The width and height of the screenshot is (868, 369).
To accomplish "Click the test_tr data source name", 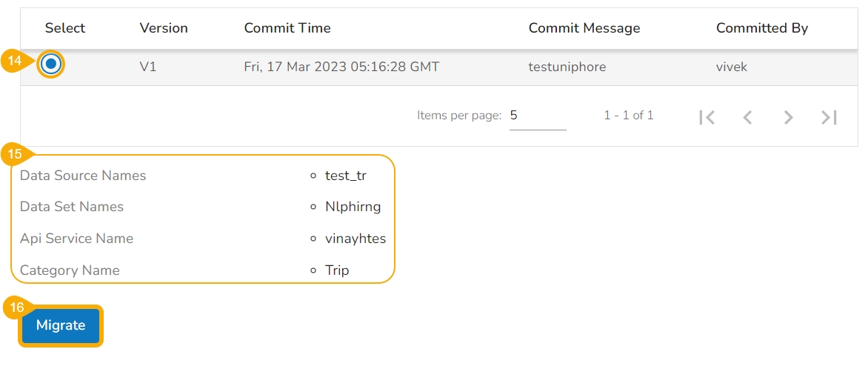I will click(346, 176).
